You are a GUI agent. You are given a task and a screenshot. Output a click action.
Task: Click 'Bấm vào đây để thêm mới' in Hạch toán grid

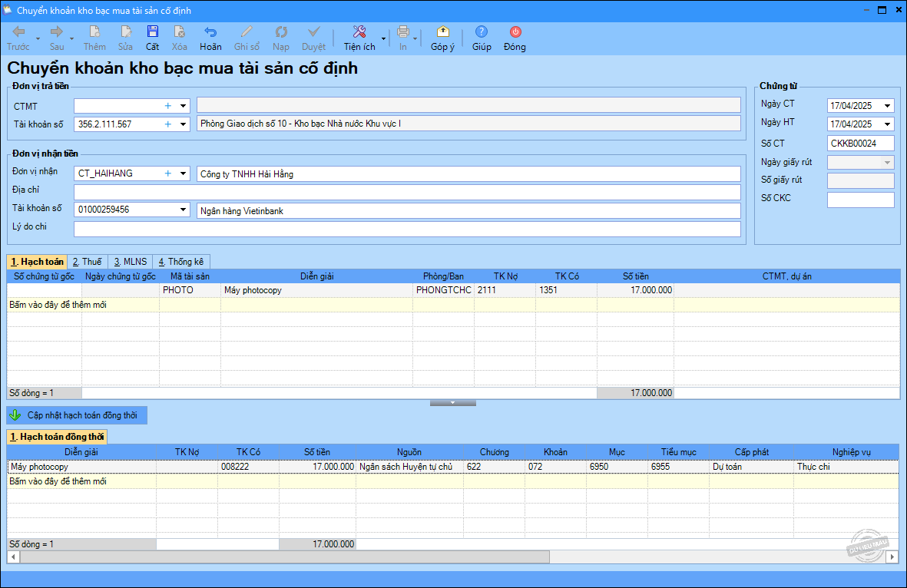coord(58,305)
